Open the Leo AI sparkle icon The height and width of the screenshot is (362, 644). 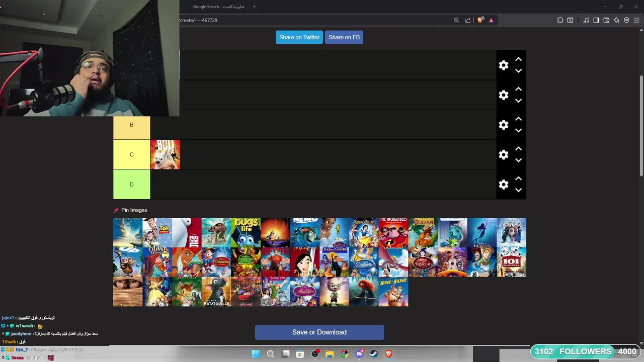616,20
